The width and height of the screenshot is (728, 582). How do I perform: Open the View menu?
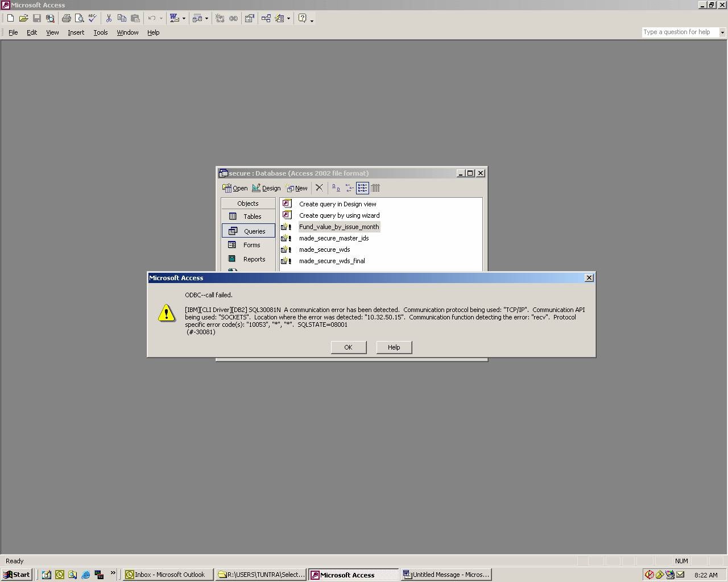point(52,32)
